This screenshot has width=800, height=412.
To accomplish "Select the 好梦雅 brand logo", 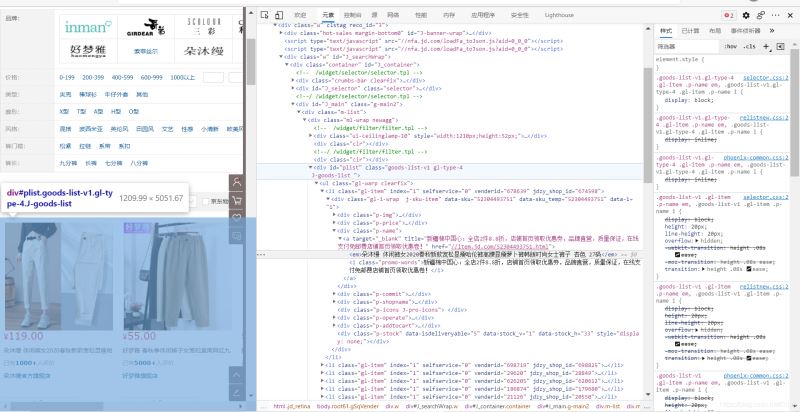I will click(x=88, y=51).
